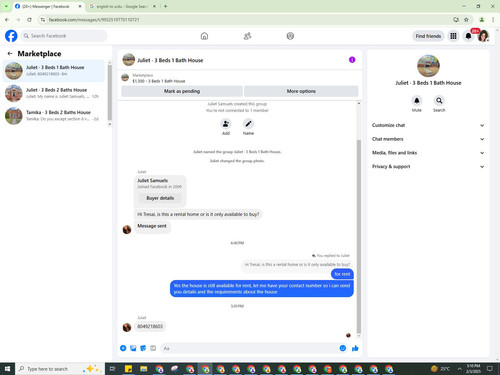Select the 'for rent' message bubble
Viewport: 500px width, 375px height.
point(342,274)
